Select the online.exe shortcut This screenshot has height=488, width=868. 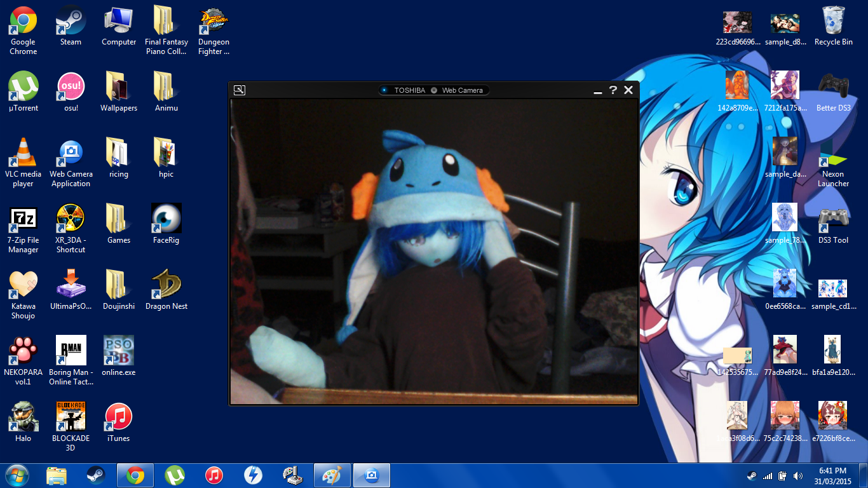(x=119, y=356)
